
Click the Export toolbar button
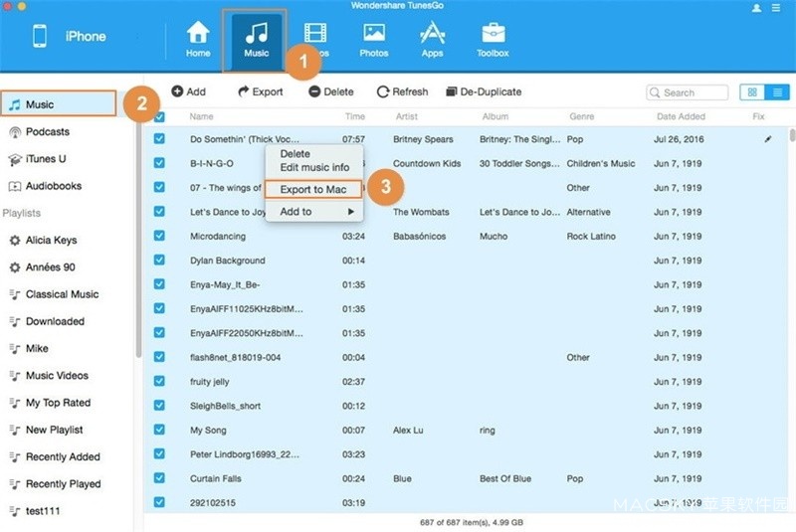tap(260, 91)
